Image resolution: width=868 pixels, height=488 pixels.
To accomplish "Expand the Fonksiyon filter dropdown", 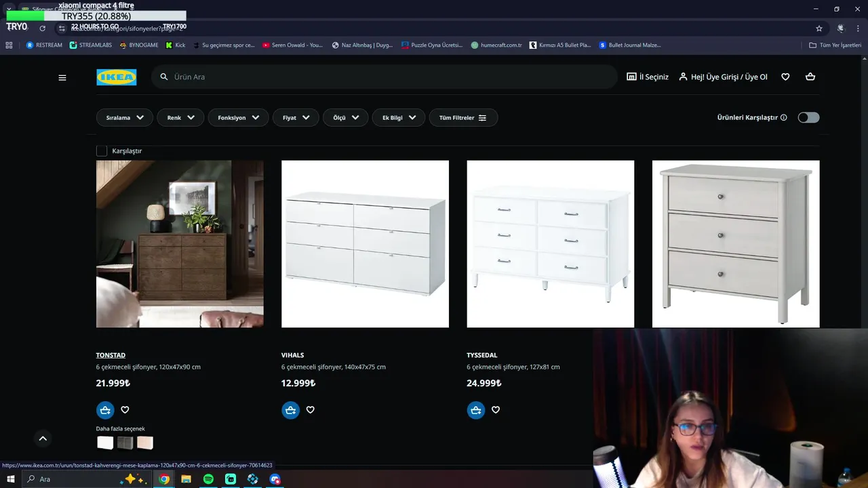I will click(238, 118).
